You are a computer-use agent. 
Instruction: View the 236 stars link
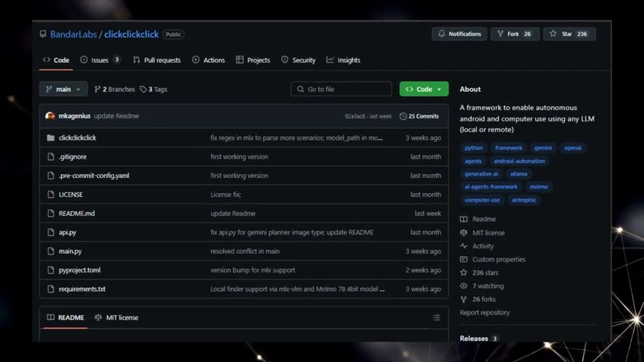(480, 272)
